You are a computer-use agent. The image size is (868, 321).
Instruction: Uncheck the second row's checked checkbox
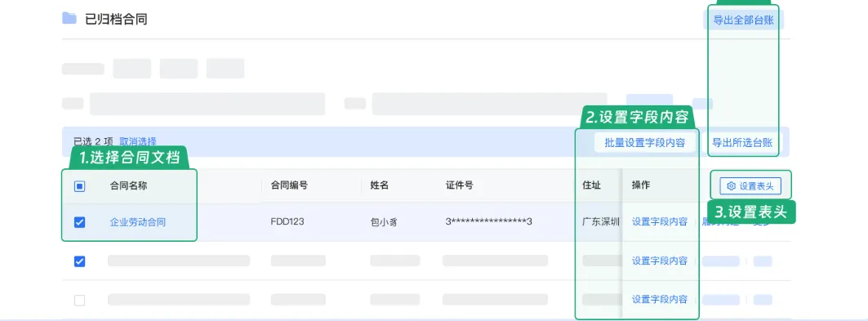coord(79,261)
